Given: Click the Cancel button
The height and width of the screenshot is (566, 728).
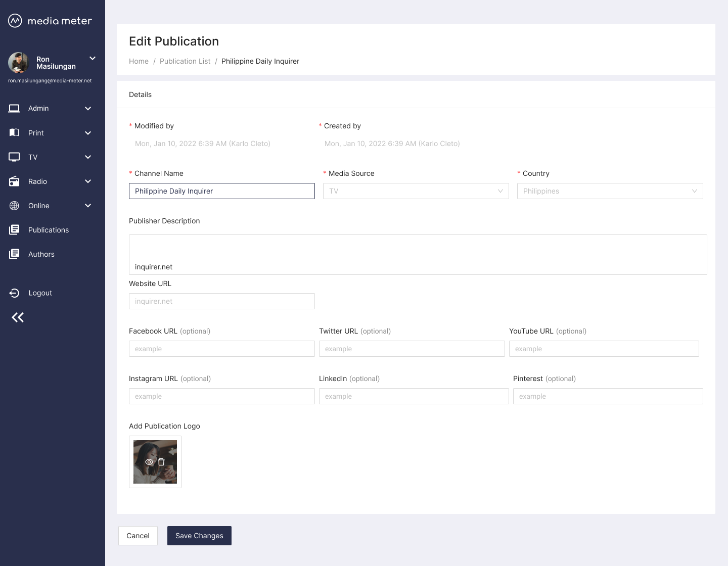Looking at the screenshot, I should [x=138, y=536].
